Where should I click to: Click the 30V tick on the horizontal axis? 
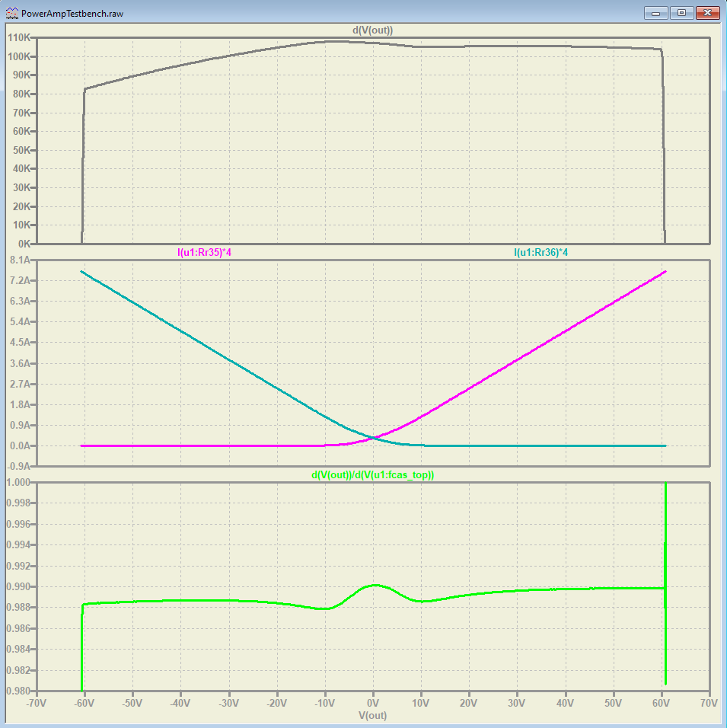(517, 703)
